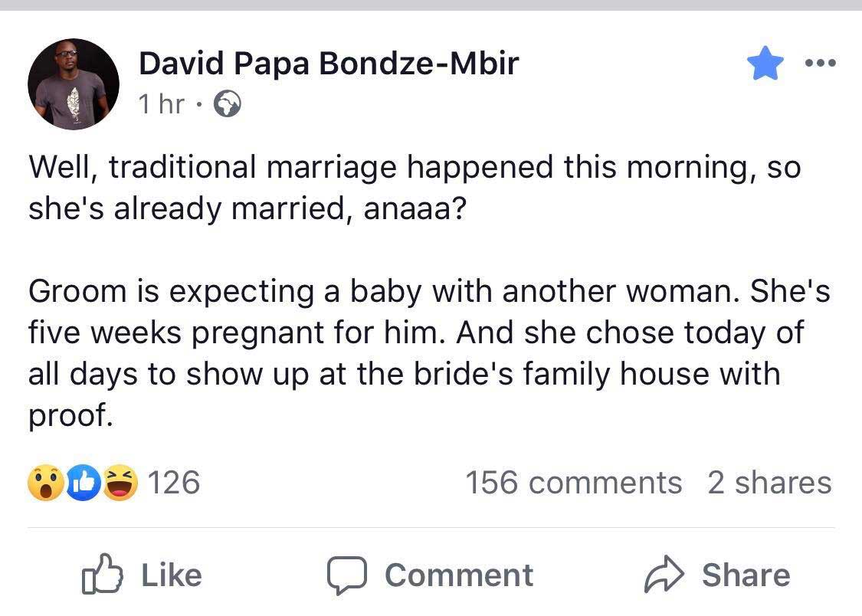
Task: Open the 156 comments link
Action: [x=574, y=483]
